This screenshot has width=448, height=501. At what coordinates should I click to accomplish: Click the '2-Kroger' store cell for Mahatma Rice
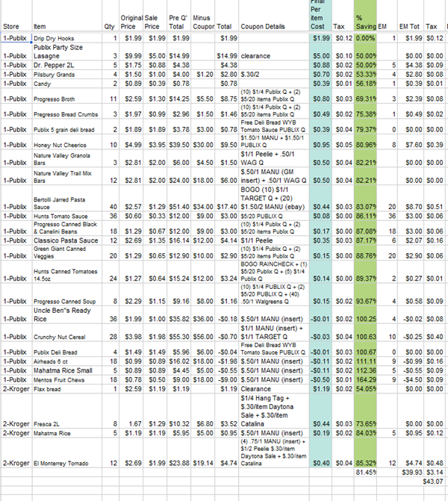(x=16, y=433)
